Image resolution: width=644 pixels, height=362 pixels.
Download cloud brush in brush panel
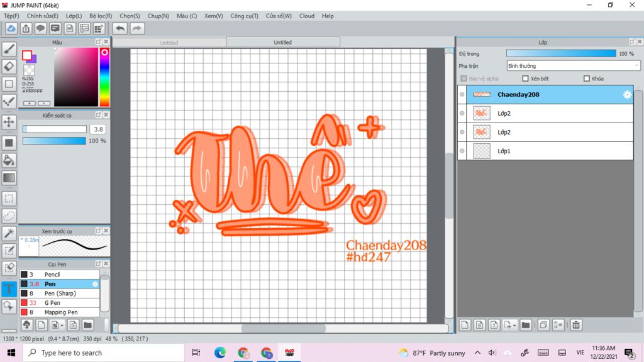(x=26, y=325)
